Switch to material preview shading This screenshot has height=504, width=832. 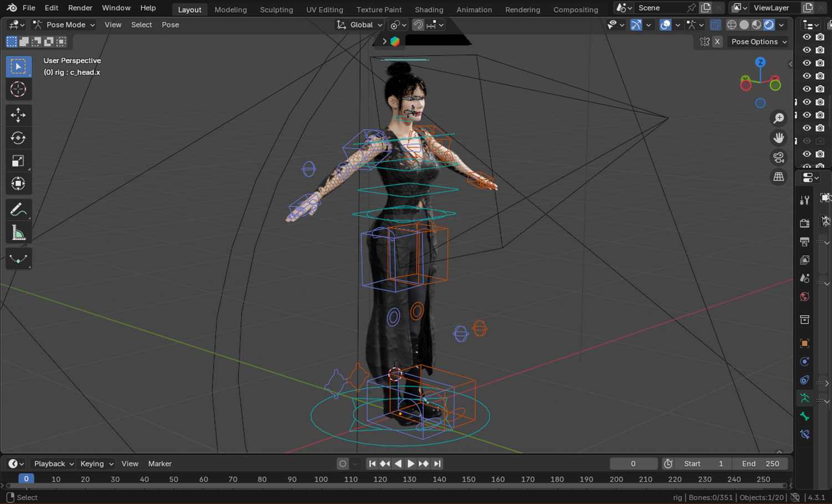[757, 25]
